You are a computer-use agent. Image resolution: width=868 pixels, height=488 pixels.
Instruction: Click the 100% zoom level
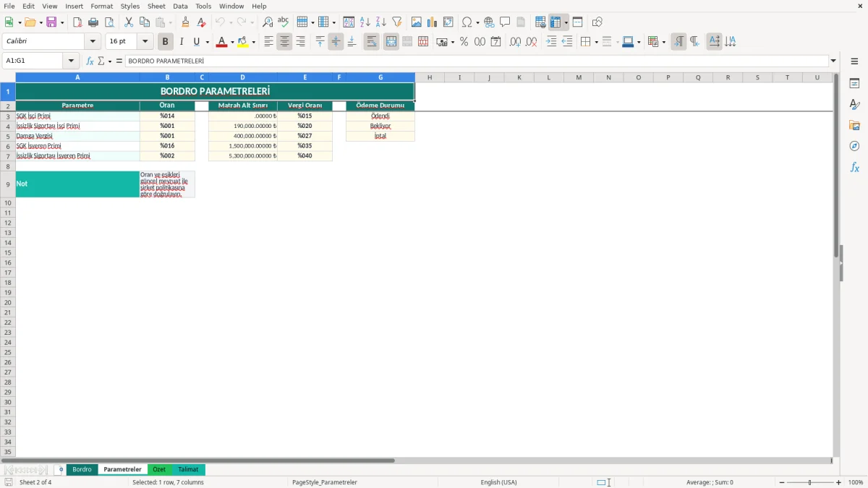(x=856, y=482)
